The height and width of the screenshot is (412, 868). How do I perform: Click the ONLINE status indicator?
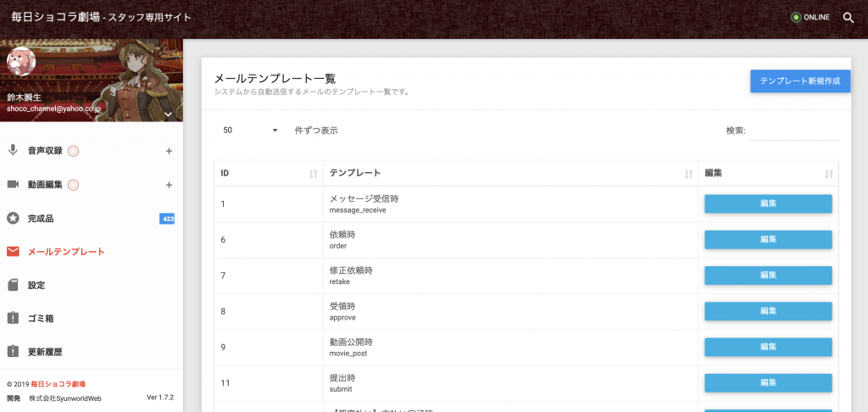point(810,18)
